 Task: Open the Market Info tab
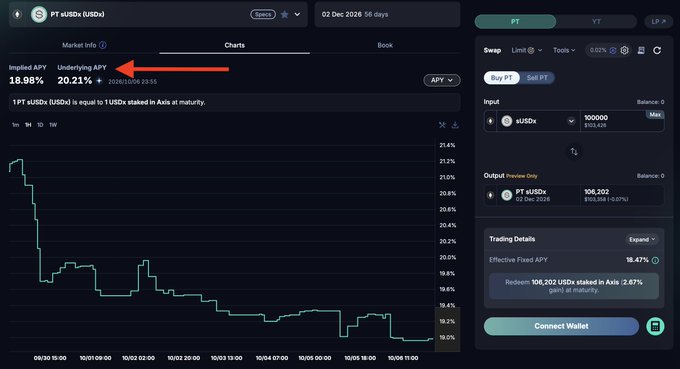pyautogui.click(x=84, y=45)
